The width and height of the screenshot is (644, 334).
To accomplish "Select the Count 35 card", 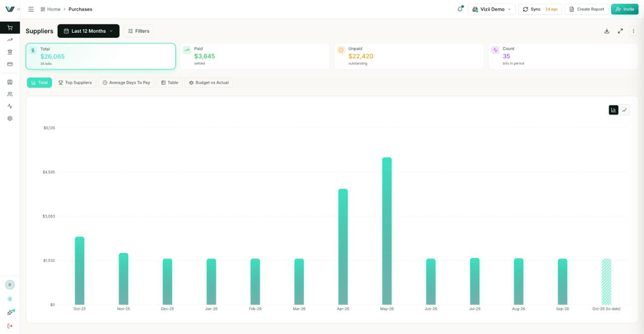I will click(563, 56).
